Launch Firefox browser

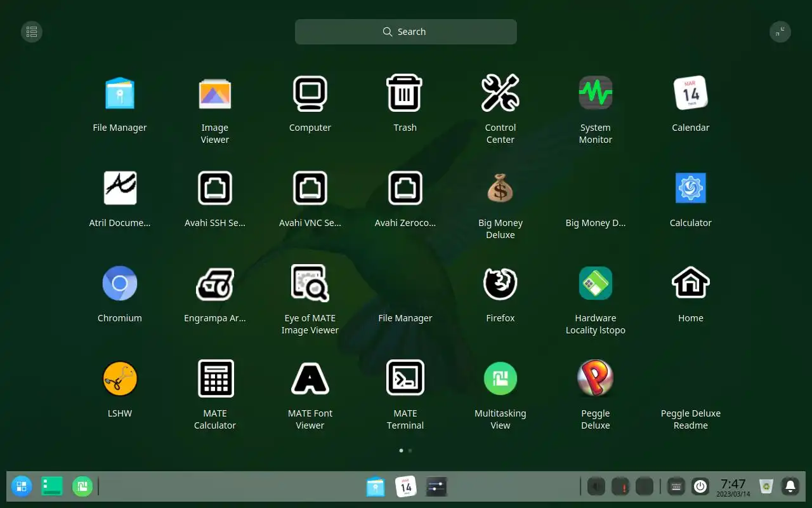(501, 284)
